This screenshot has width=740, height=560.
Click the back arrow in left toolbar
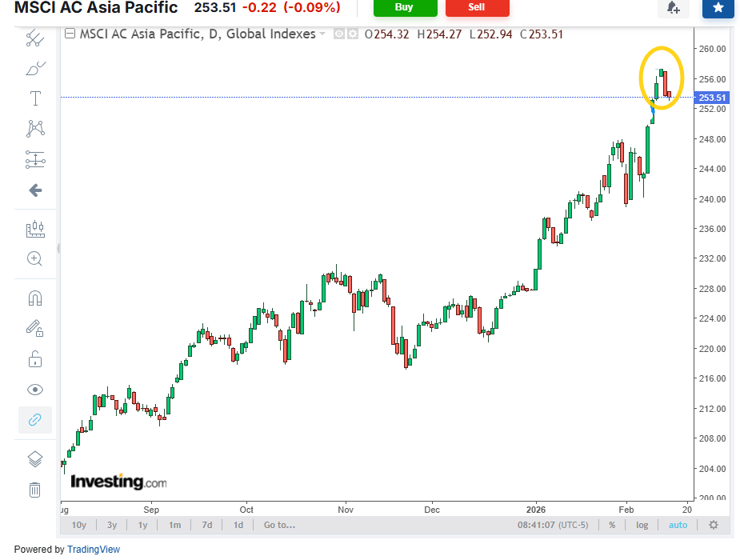pos(35,190)
